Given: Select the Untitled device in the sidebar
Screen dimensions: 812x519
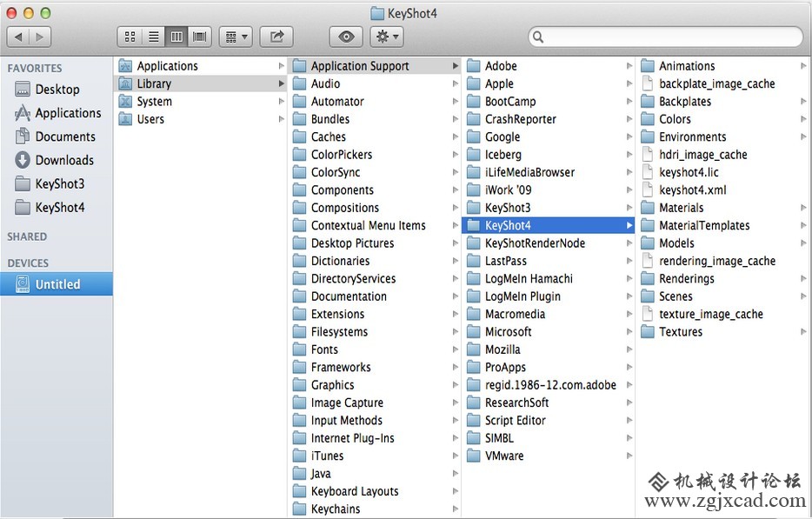Looking at the screenshot, I should [x=56, y=284].
